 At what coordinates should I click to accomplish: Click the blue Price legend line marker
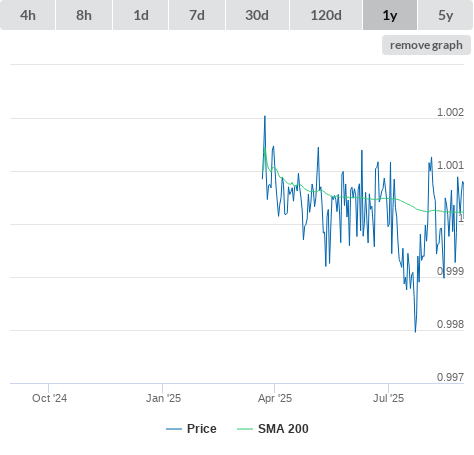coord(174,429)
